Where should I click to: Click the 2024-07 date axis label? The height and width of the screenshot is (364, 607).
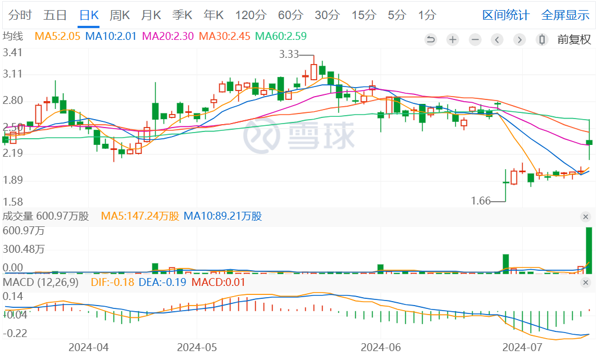pyautogui.click(x=522, y=347)
